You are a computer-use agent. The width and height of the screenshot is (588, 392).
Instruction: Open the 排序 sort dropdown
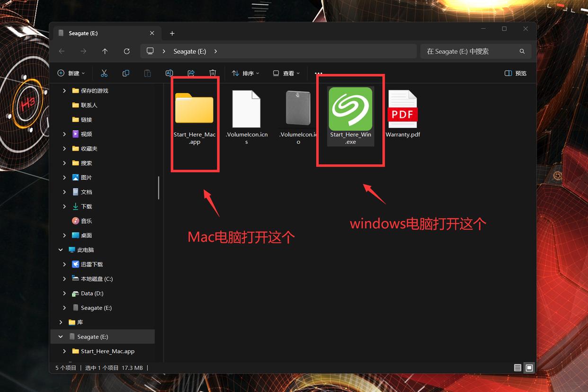tap(245, 73)
